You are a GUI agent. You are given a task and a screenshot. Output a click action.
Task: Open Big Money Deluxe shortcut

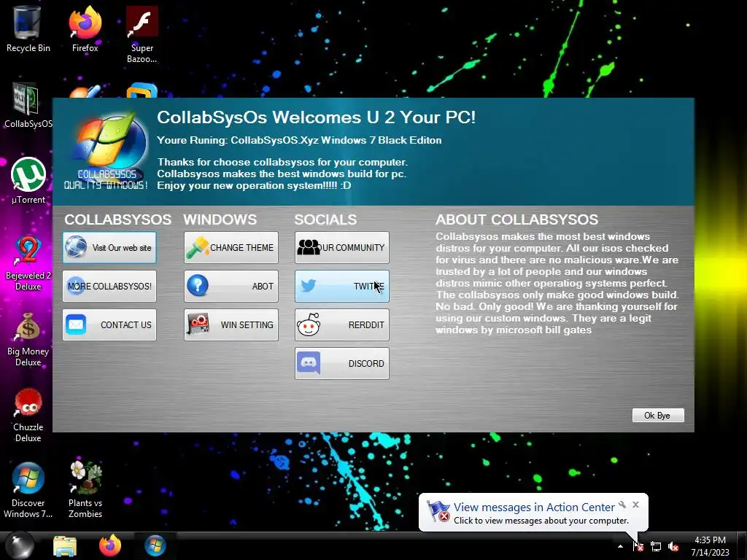28,339
